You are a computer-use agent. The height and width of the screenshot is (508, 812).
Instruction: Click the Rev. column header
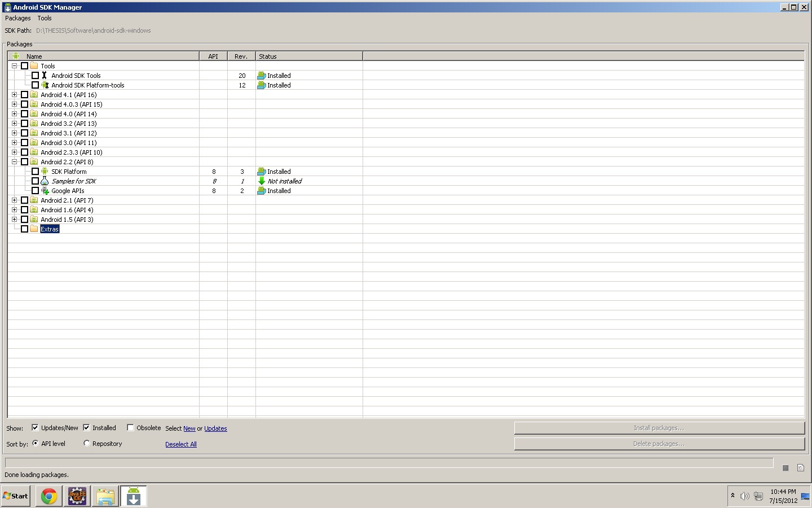[x=241, y=56]
